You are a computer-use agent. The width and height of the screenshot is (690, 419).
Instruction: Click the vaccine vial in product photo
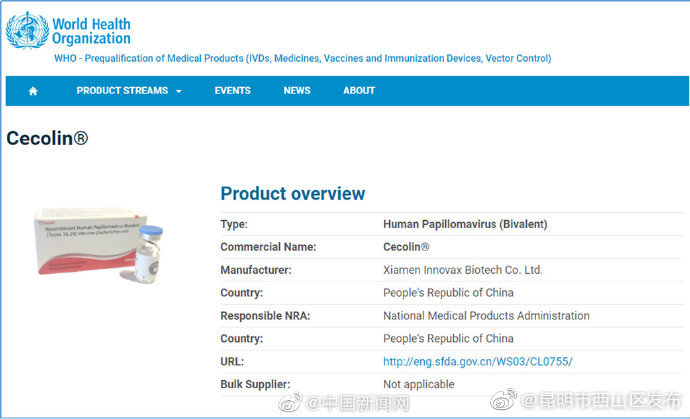click(148, 255)
